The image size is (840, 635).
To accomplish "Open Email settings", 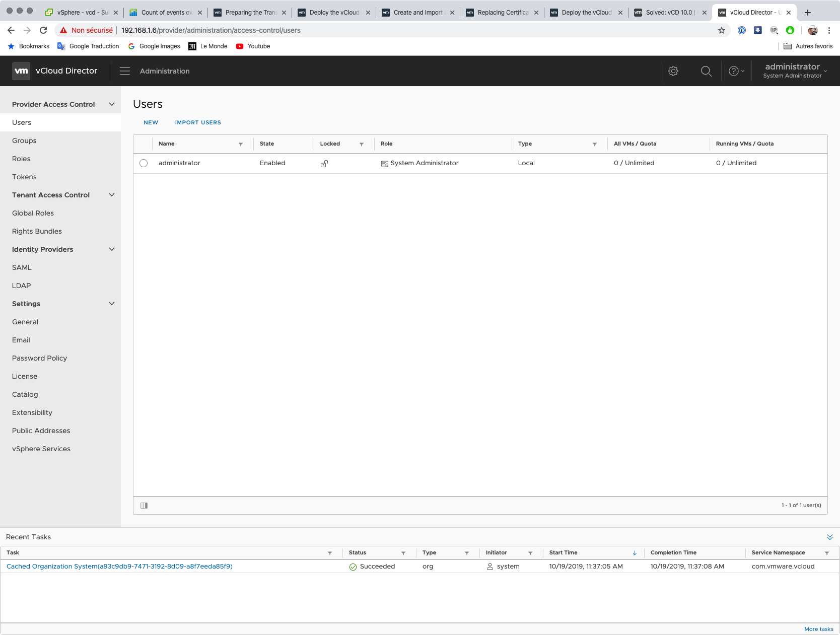I will 21,340.
